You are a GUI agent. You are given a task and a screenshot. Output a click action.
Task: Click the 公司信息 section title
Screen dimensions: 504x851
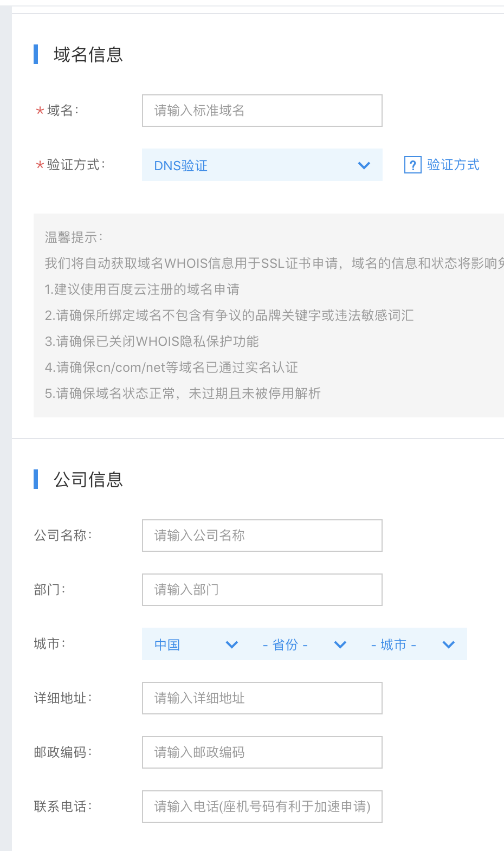click(88, 479)
